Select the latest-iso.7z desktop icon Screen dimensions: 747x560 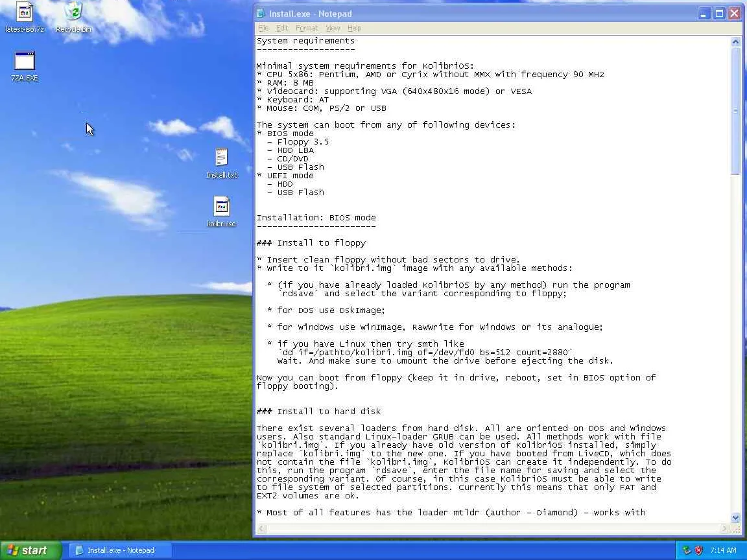click(24, 17)
